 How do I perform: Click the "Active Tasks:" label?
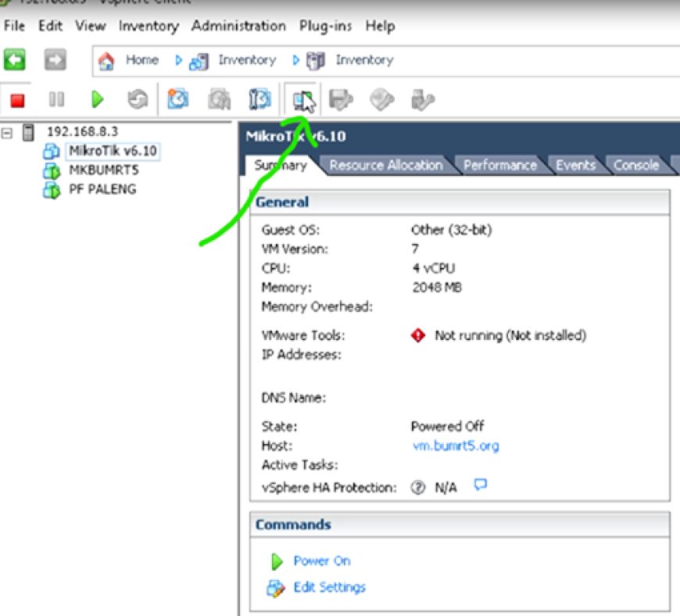299,465
